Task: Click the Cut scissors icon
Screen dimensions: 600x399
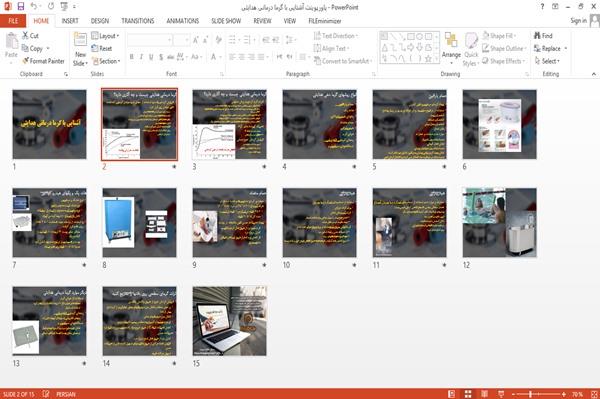Action: coord(25,36)
